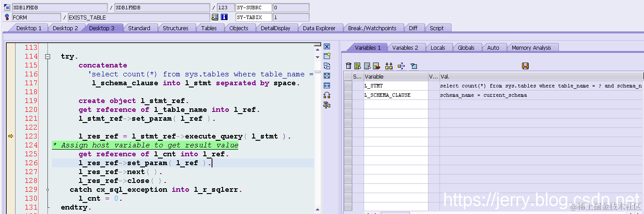Open the Structures tab

click(x=176, y=28)
